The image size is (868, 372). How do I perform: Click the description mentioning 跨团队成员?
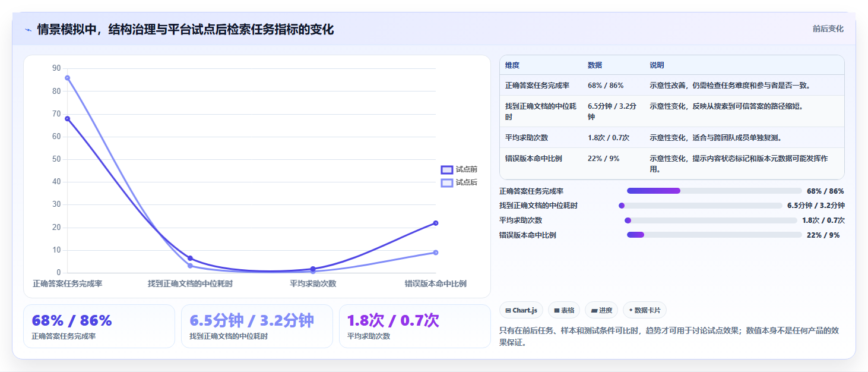715,138
